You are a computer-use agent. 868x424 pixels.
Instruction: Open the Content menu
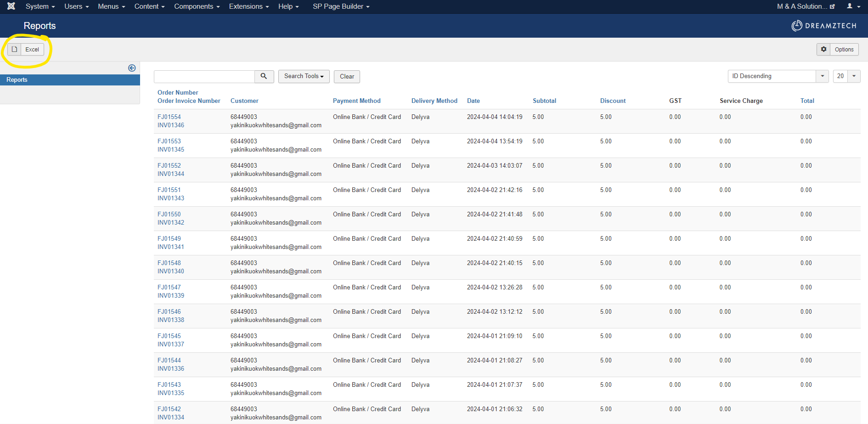pos(149,6)
